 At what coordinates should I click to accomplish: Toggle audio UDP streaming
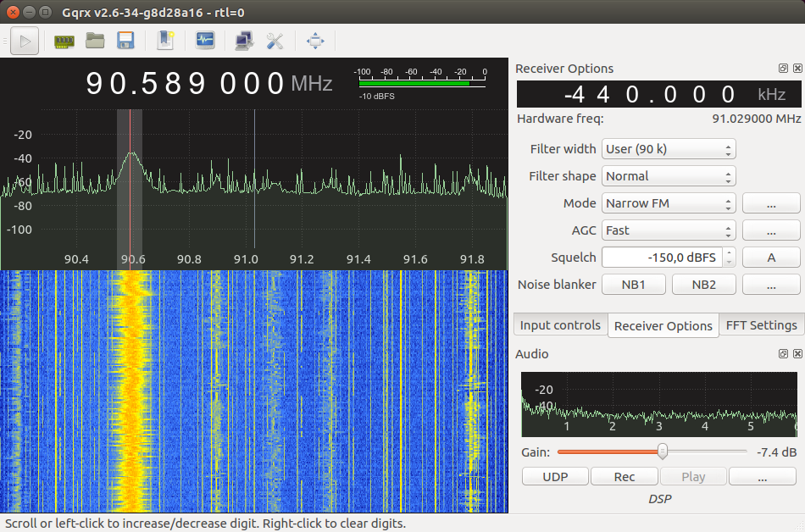(555, 477)
